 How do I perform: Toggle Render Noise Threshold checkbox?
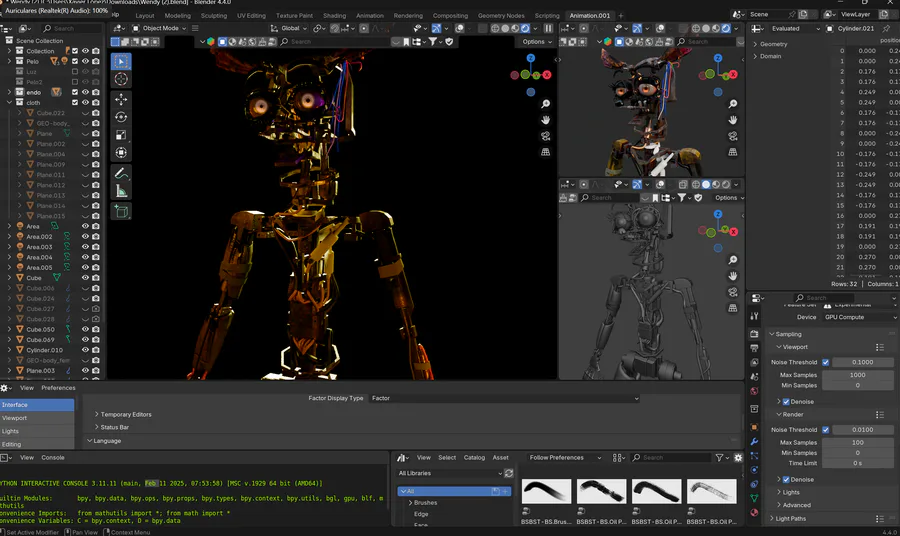pos(825,430)
